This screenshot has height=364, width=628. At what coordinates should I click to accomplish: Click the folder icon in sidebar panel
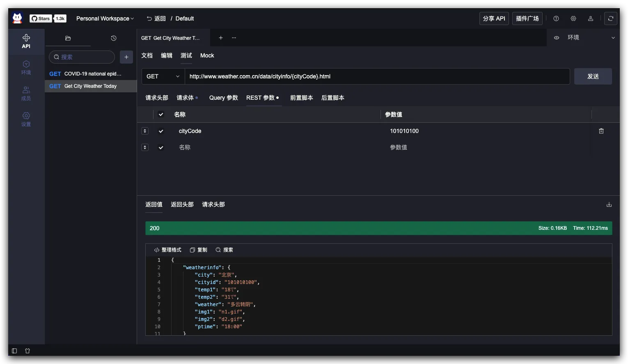[x=68, y=38]
